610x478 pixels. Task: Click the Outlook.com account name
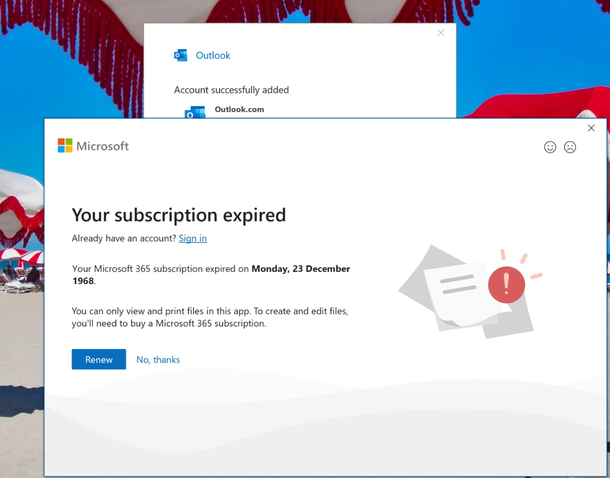tap(239, 109)
